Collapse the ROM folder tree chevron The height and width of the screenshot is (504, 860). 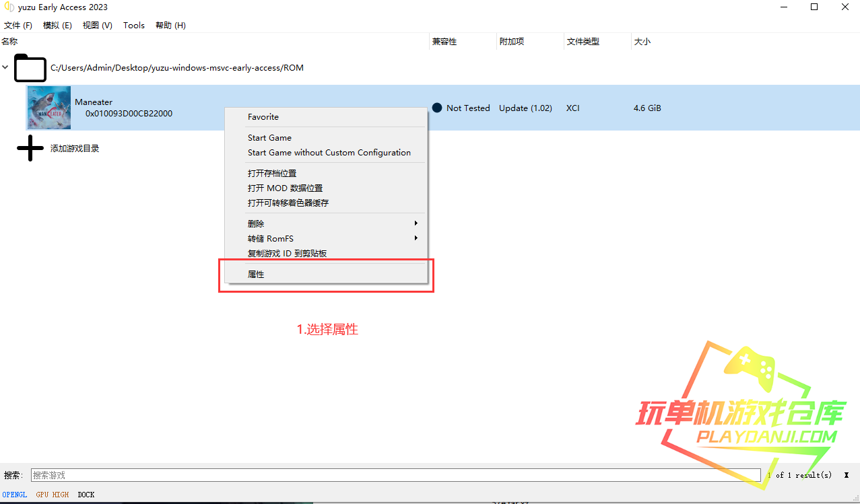[x=6, y=67]
